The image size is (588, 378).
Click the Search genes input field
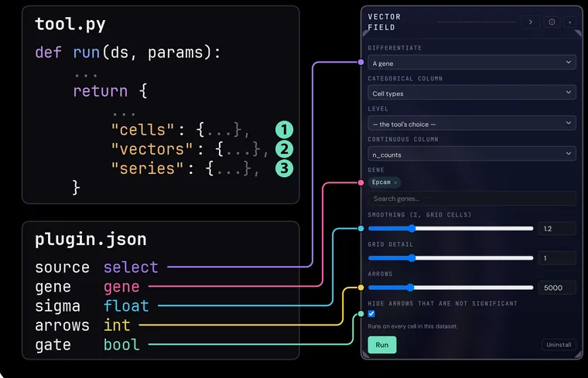tap(472, 199)
